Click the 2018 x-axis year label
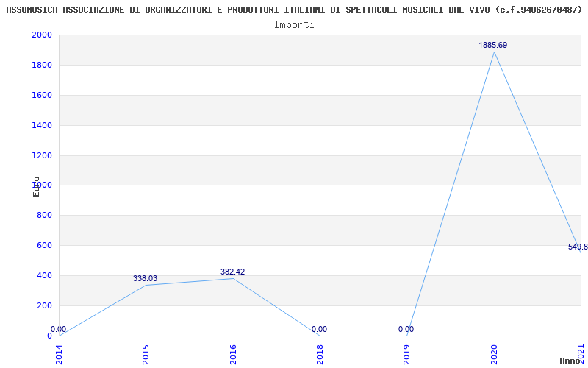Viewport: 588px width, 368px height. coord(320,354)
